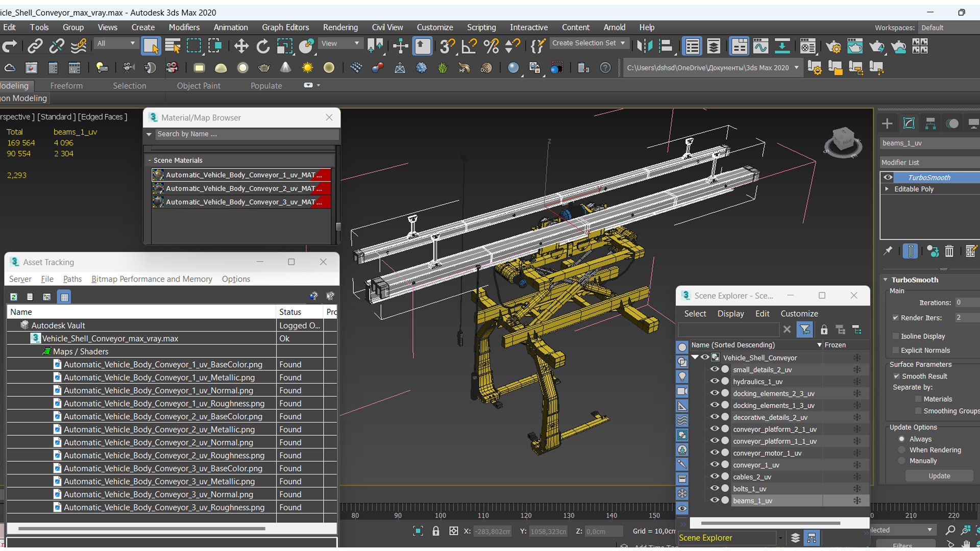Viewport: 980px width, 551px height.
Task: Click the Status column header
Action: [x=300, y=312]
